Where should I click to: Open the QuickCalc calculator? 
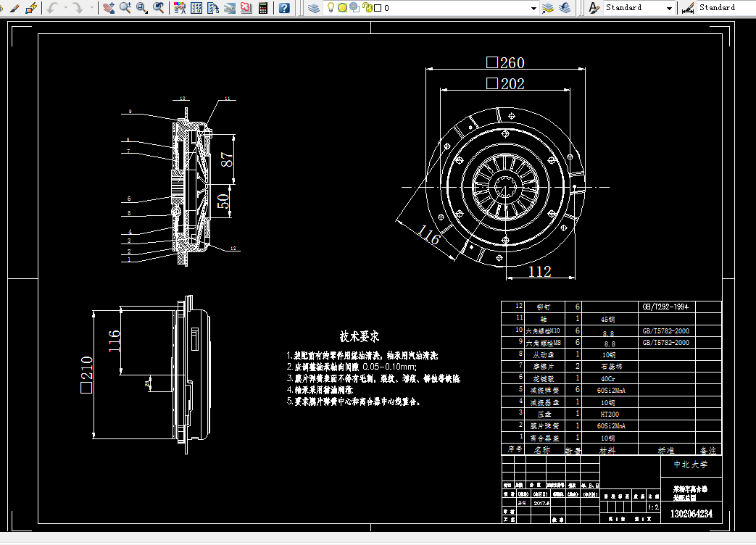[x=263, y=8]
